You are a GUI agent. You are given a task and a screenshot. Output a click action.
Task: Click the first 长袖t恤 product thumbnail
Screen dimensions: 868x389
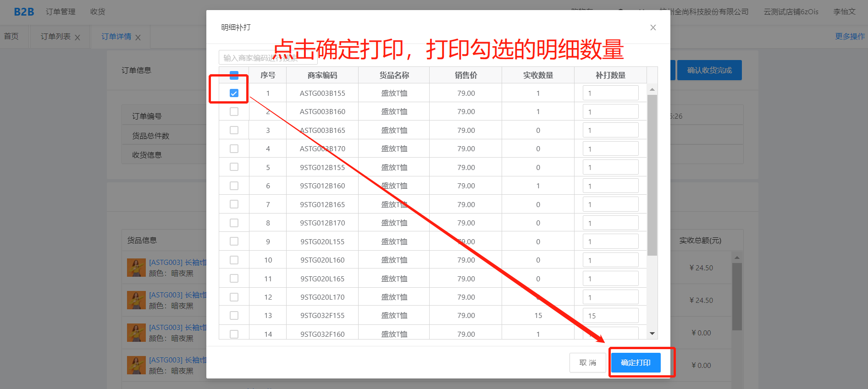pyautogui.click(x=136, y=268)
